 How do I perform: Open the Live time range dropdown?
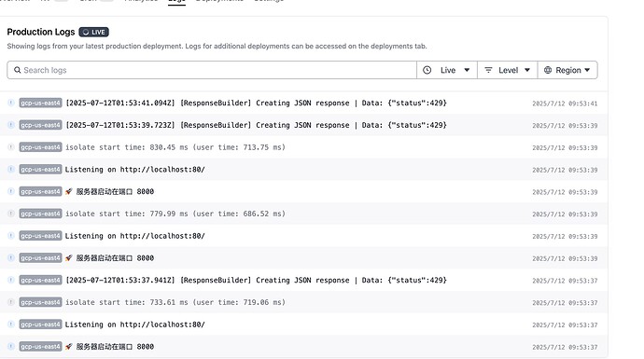click(447, 70)
